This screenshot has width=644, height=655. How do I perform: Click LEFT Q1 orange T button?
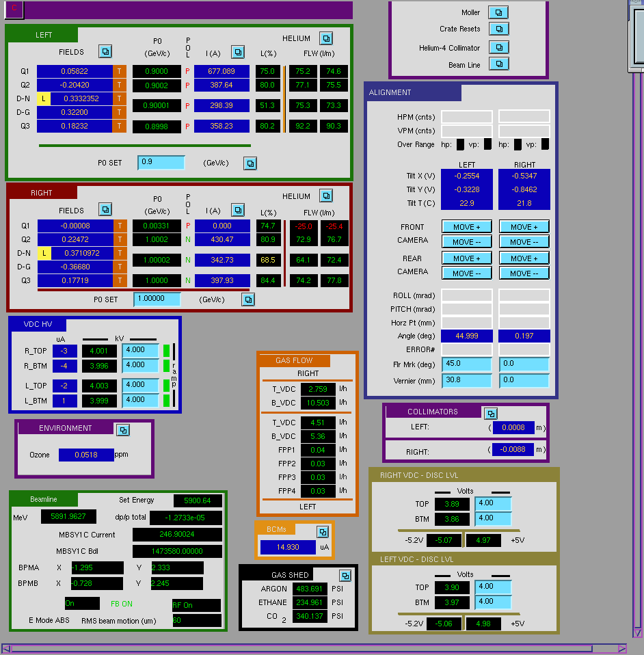(120, 71)
